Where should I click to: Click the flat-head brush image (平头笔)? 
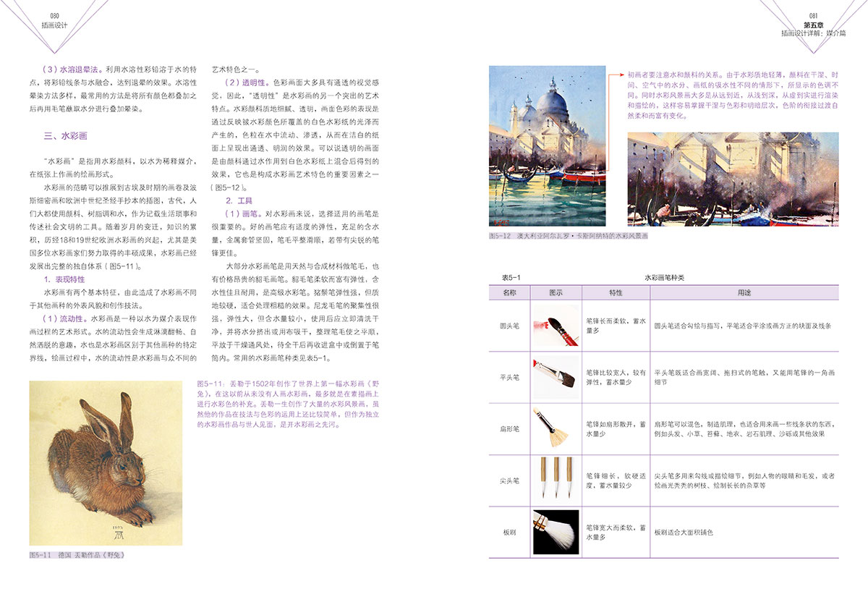click(556, 376)
